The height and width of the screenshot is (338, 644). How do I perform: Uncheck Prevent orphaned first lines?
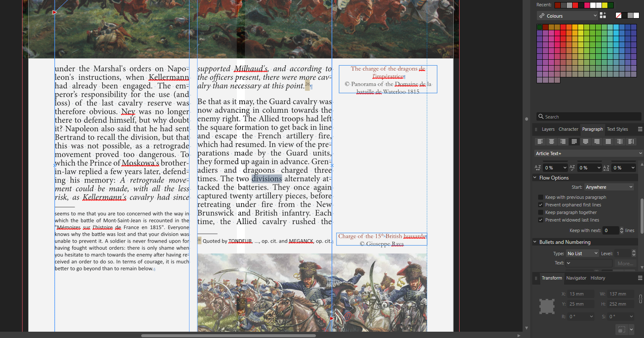pos(541,205)
